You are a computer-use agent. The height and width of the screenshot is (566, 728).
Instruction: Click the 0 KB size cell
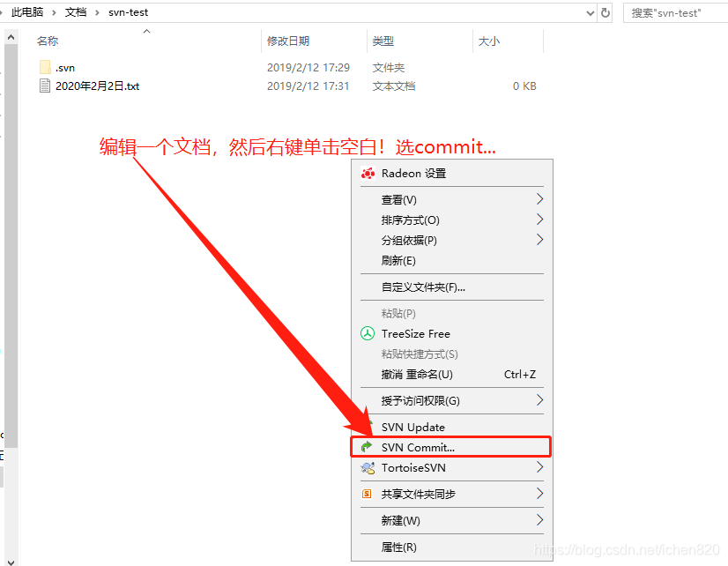(x=524, y=86)
